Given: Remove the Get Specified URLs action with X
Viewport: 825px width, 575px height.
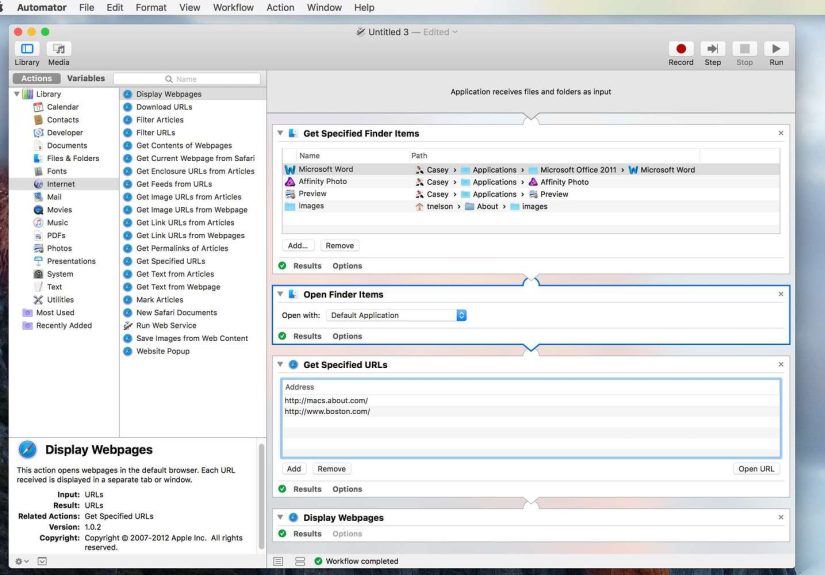Looking at the screenshot, I should [x=781, y=364].
